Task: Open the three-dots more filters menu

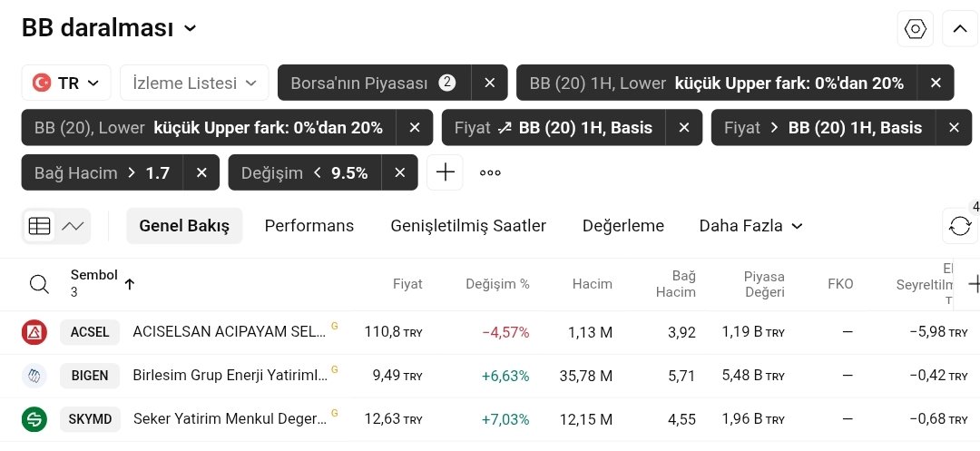Action: tap(490, 172)
